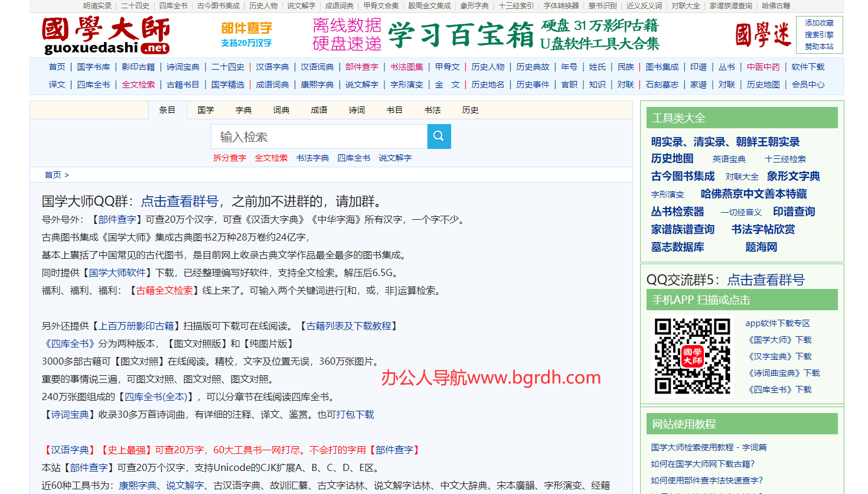
Task: Open 会员中心 in the navigation menu
Action: [x=808, y=84]
